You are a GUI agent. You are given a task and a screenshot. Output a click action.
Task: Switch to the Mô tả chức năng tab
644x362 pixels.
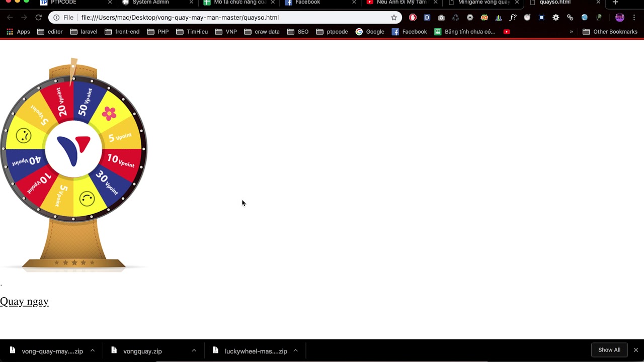click(x=238, y=3)
